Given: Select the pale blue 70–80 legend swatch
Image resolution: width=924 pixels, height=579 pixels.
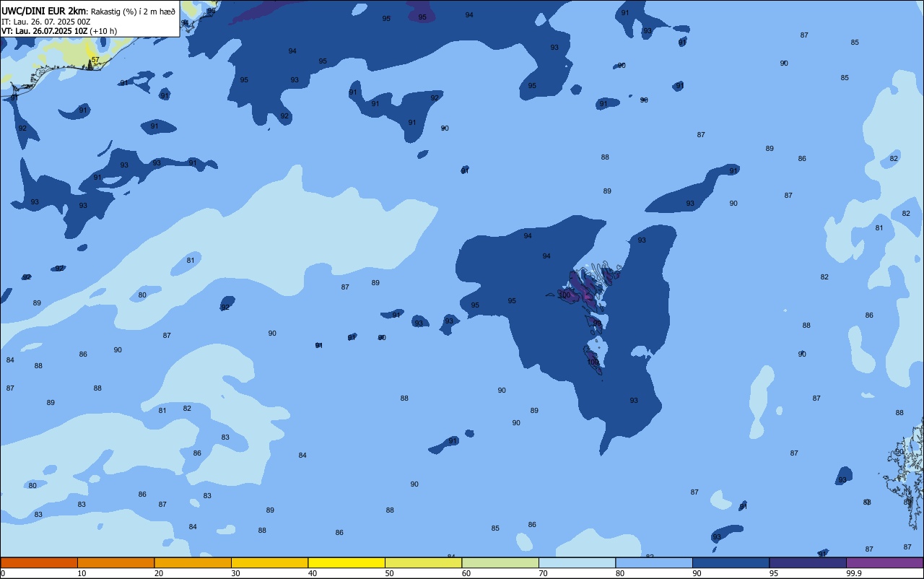Looking at the screenshot, I should [577, 562].
